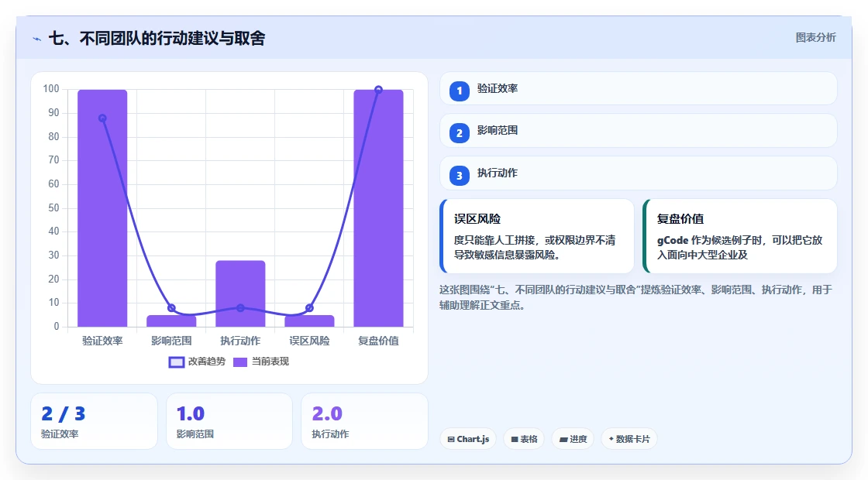Click x-axis label 复盘价值
The height and width of the screenshot is (480, 868).
coord(379,341)
